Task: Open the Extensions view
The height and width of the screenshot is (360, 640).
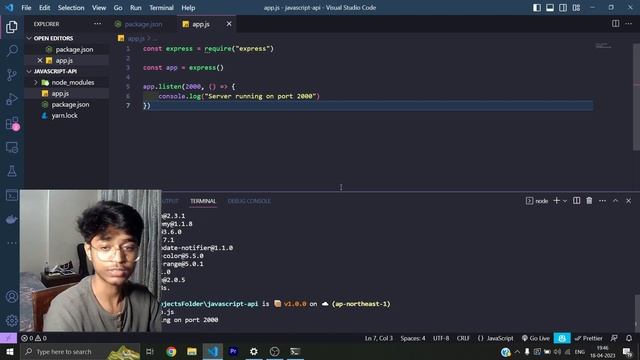Action: pos(11,123)
